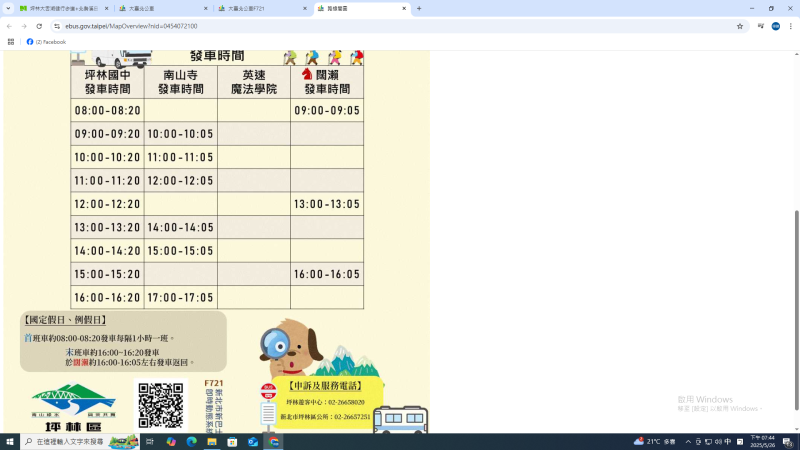The image size is (800, 450).
Task: Select the Chrome icon on the taskbar
Action: coord(273,442)
